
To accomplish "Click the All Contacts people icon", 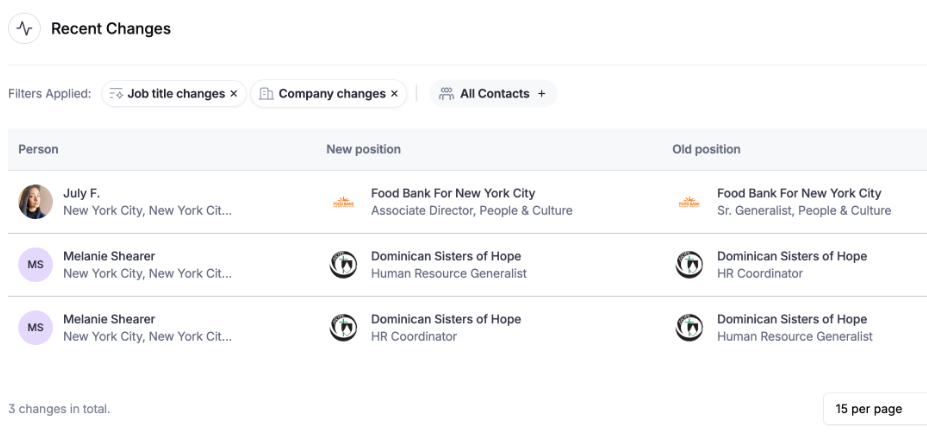I will pos(446,93).
